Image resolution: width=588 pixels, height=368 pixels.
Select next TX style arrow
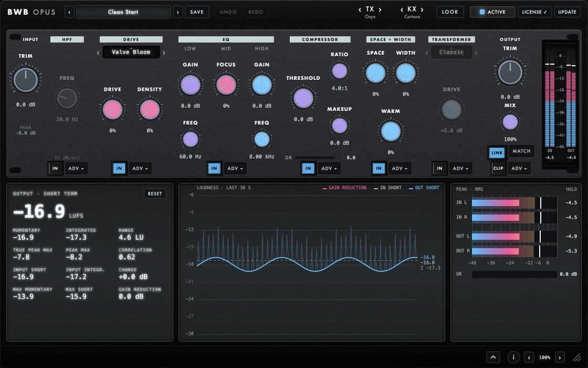(380, 9)
